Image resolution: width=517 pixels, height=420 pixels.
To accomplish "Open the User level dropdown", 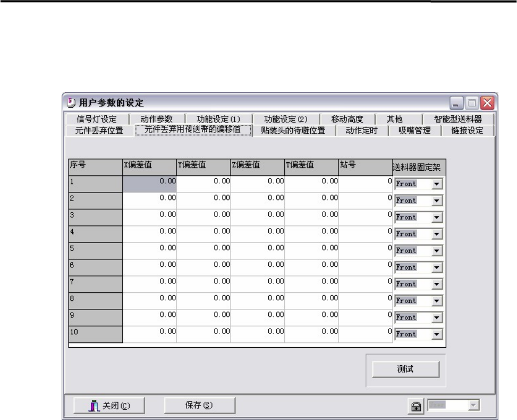I will click(x=473, y=405).
